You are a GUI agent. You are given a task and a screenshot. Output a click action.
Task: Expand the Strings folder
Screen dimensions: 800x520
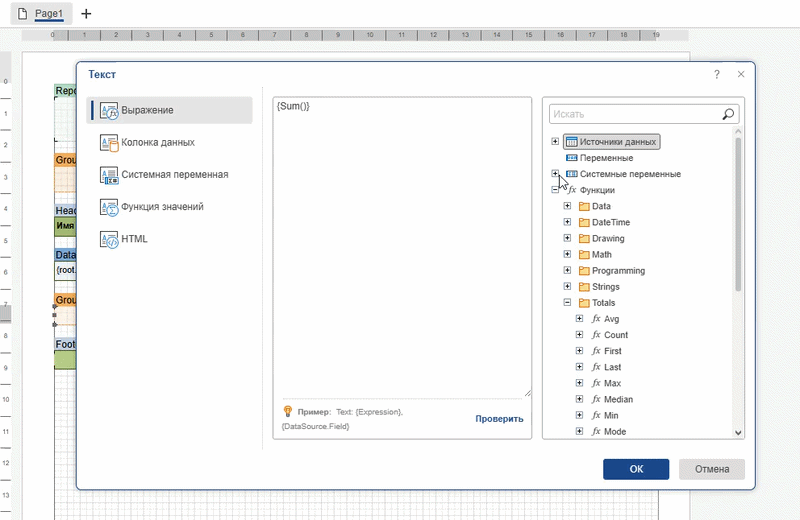567,287
